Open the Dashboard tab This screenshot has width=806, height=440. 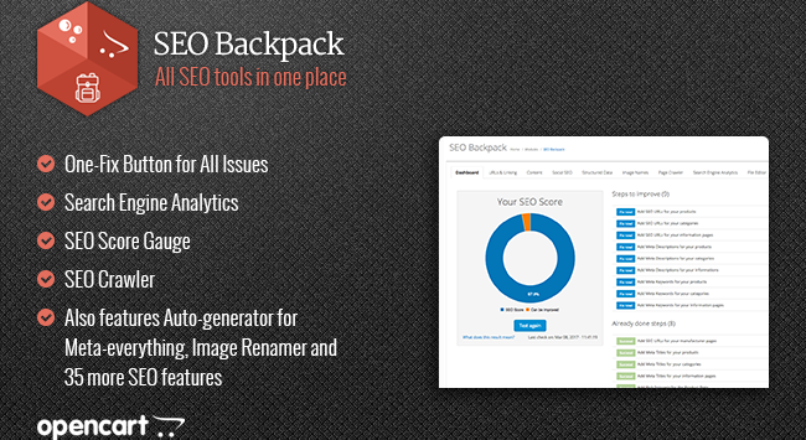(467, 173)
